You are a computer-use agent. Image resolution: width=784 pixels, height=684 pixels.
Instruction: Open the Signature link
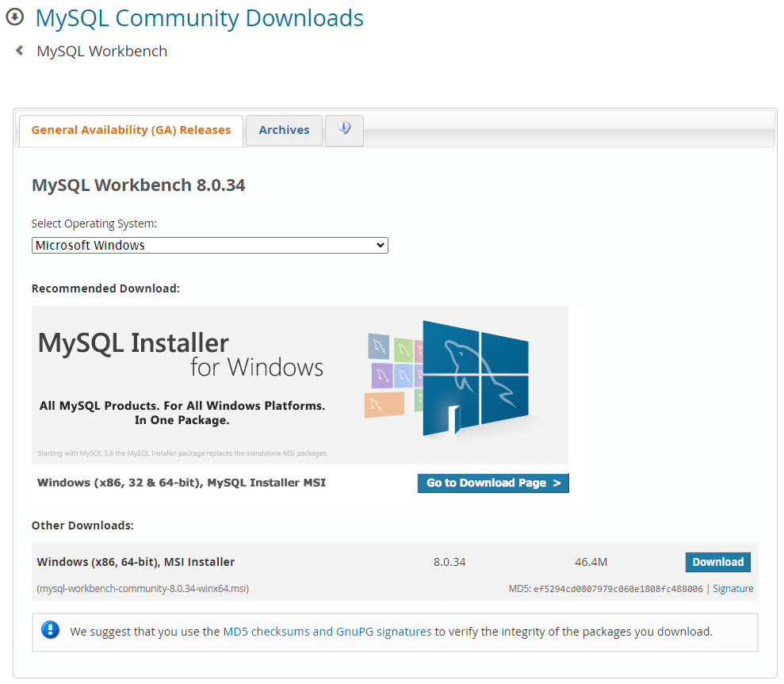pyautogui.click(x=732, y=589)
